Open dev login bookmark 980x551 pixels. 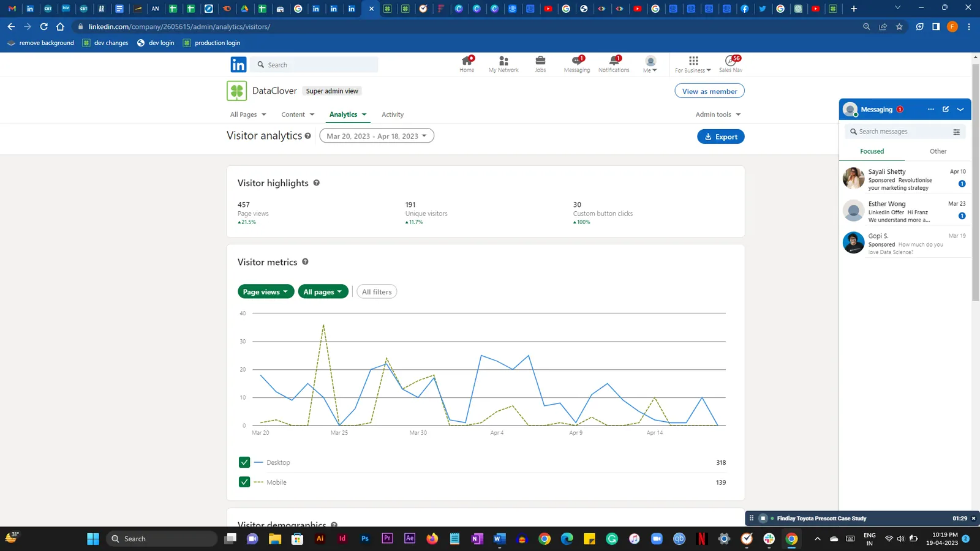pos(156,43)
